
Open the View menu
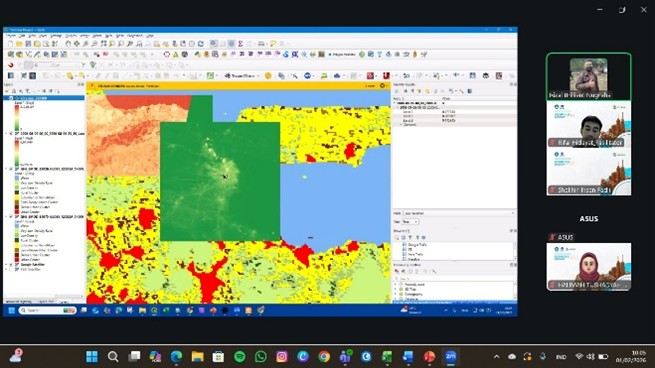point(32,36)
